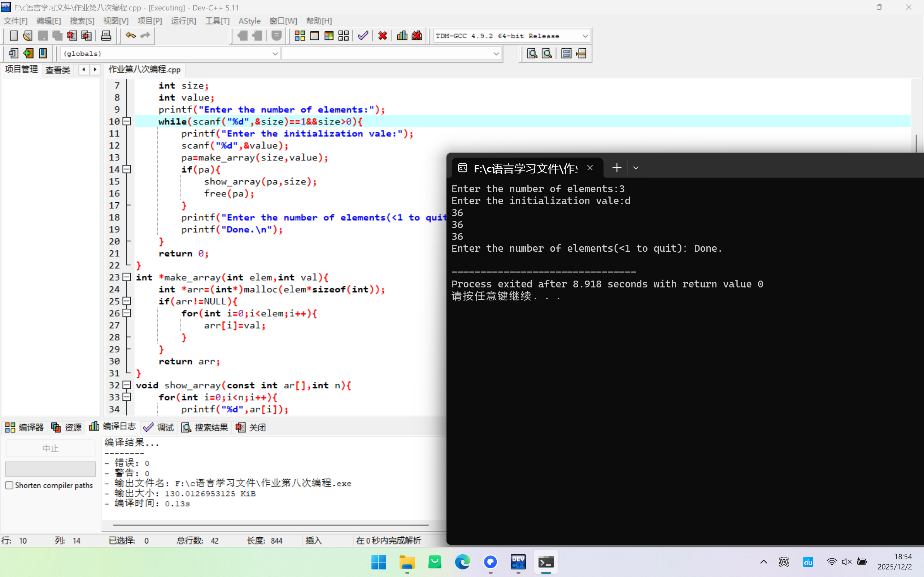Viewport: 924px width, 577px height.
Task: Click the Profile analysis bar-chart icon
Action: click(402, 36)
